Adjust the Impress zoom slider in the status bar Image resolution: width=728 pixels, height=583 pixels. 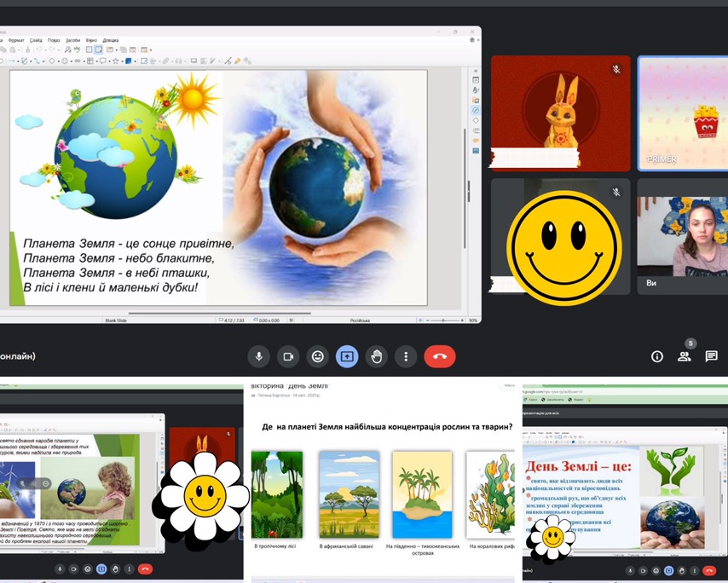click(444, 320)
